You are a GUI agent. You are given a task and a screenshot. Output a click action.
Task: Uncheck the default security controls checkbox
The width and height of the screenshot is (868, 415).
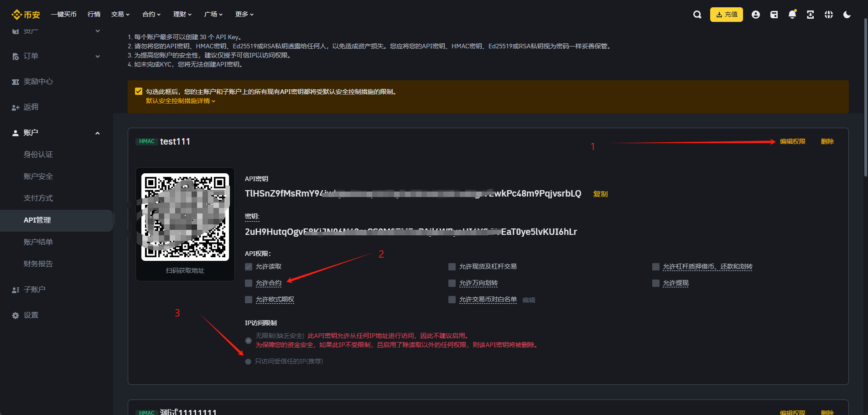tap(139, 91)
